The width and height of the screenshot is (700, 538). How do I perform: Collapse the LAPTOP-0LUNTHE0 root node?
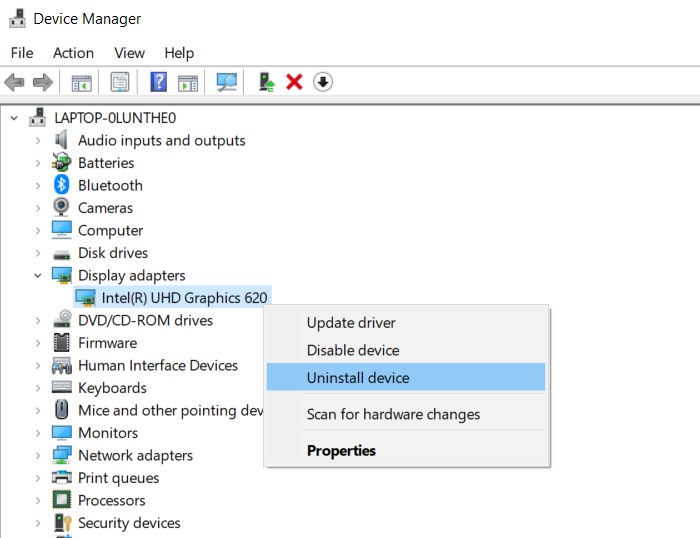[x=14, y=118]
